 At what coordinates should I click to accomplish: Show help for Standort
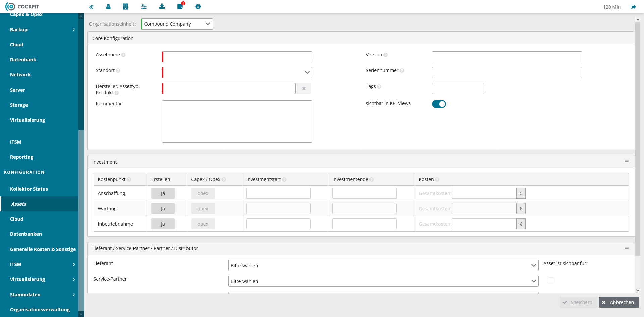pos(118,71)
